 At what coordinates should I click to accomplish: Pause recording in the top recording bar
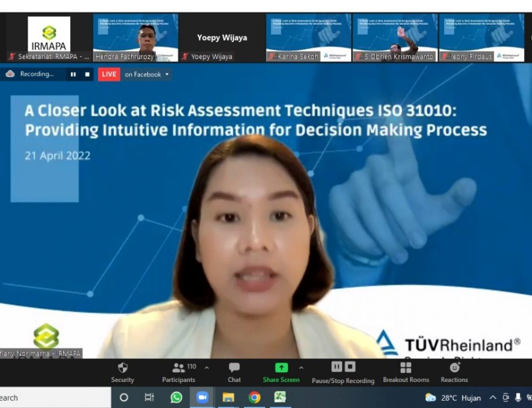coord(73,75)
